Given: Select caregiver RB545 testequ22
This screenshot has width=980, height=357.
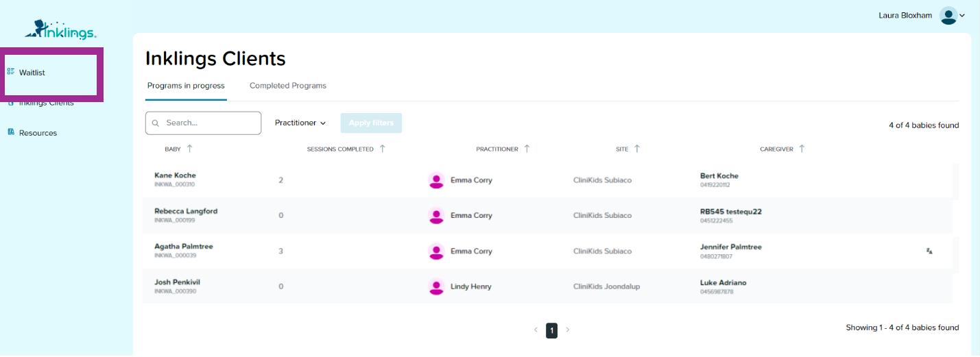Looking at the screenshot, I should (731, 212).
